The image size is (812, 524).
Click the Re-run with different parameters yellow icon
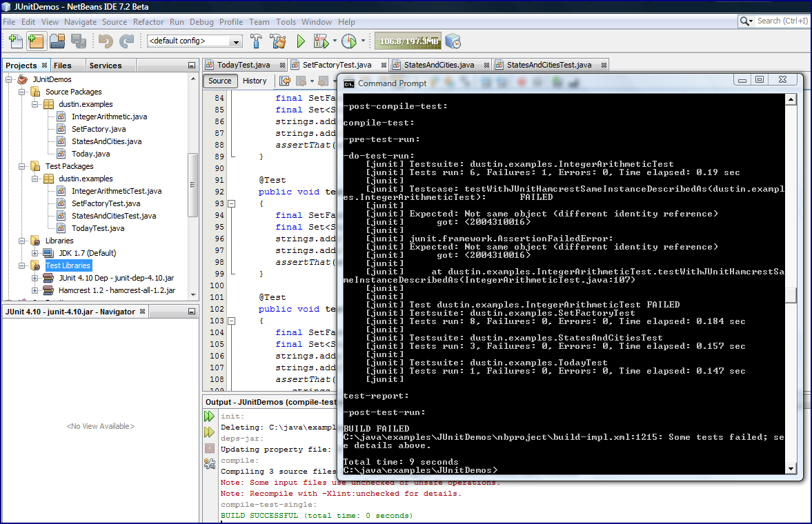[x=209, y=432]
